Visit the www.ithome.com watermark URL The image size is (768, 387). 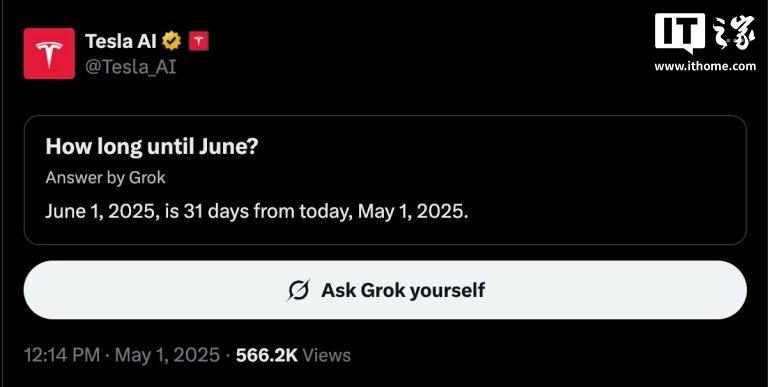click(x=705, y=66)
